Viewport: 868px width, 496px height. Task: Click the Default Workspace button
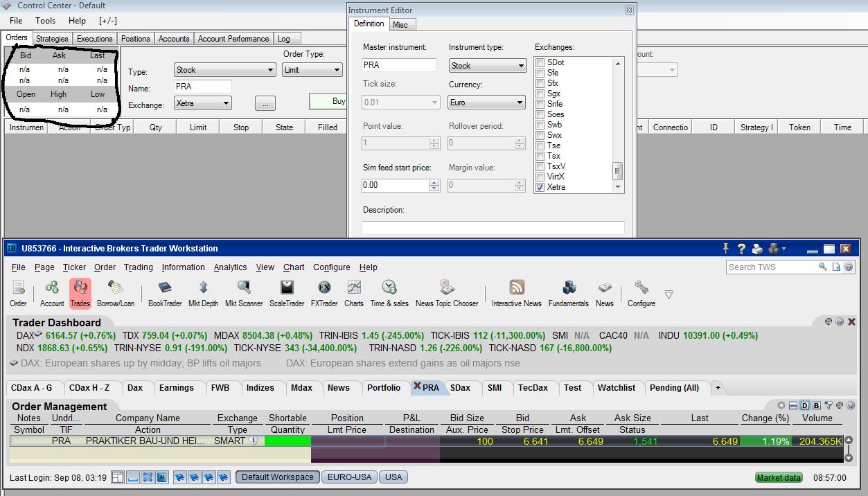(x=278, y=477)
